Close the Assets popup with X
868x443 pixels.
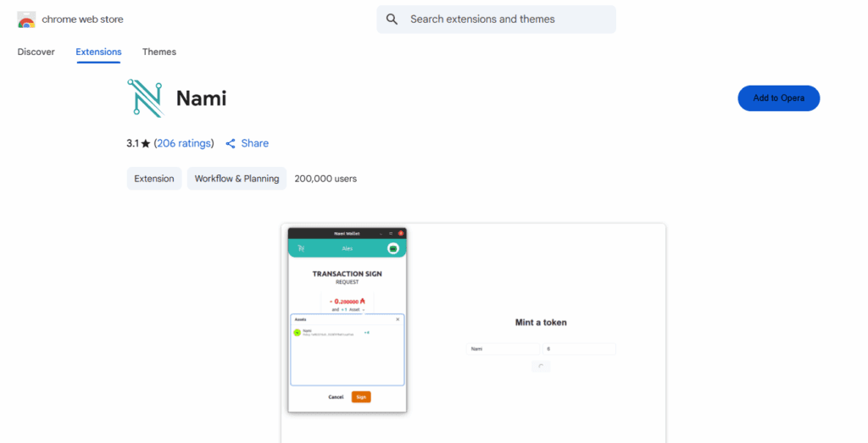(398, 319)
